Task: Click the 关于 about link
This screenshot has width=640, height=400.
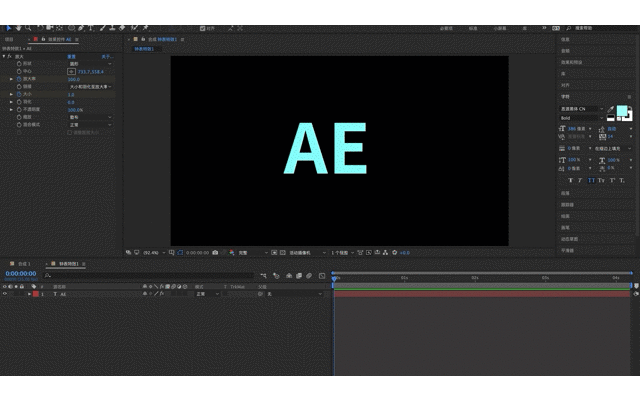Action: (107, 57)
